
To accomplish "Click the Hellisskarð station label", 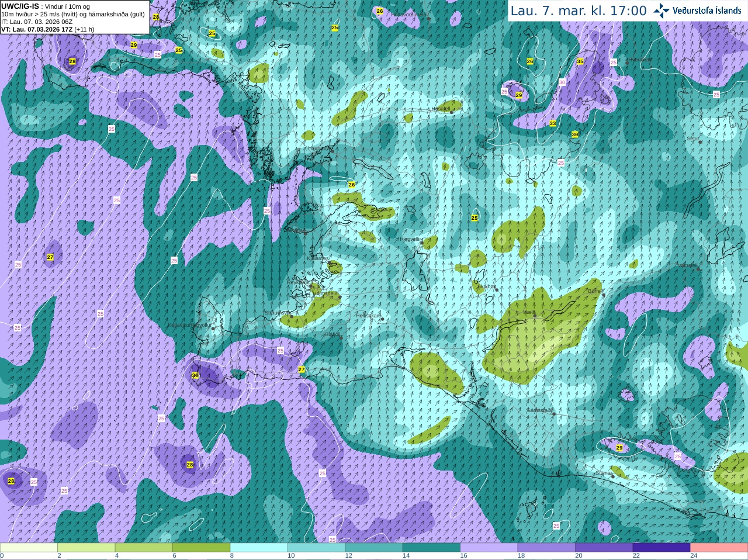I will [369, 316].
